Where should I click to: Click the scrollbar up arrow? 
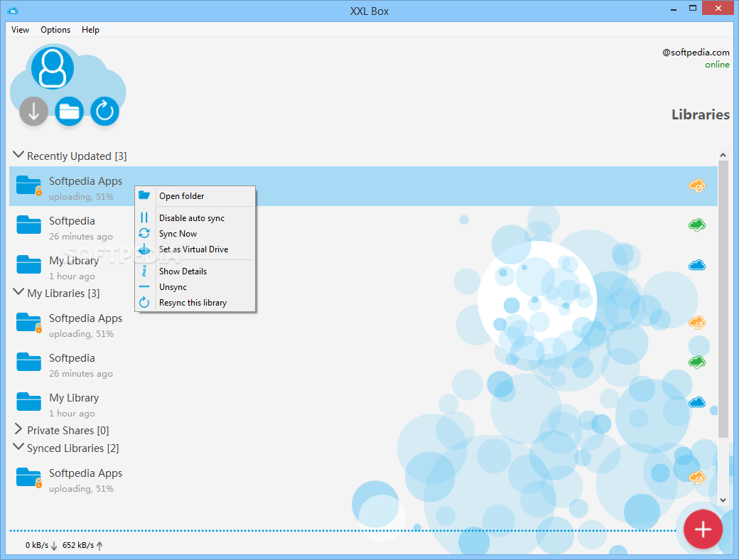click(723, 155)
